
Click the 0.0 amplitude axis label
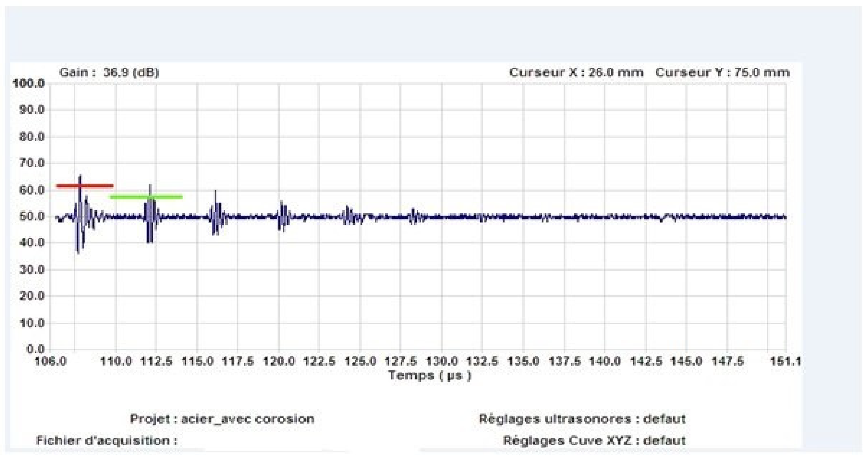pyautogui.click(x=35, y=349)
